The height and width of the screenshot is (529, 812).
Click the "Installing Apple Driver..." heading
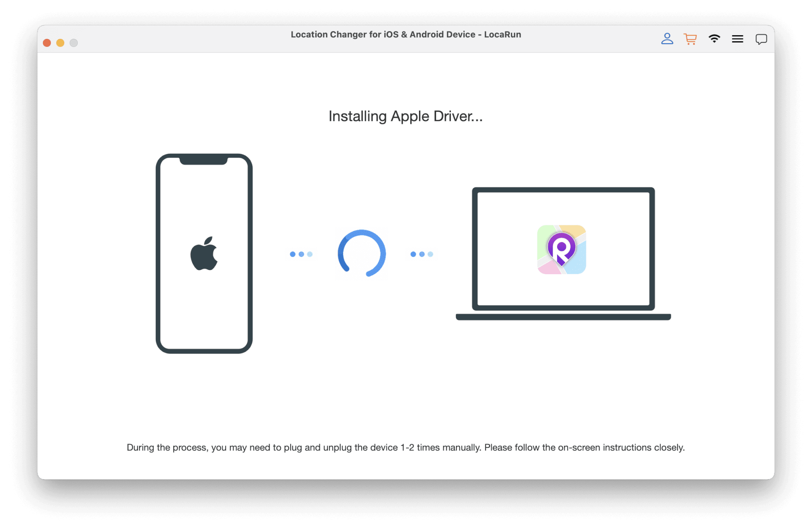click(x=406, y=116)
